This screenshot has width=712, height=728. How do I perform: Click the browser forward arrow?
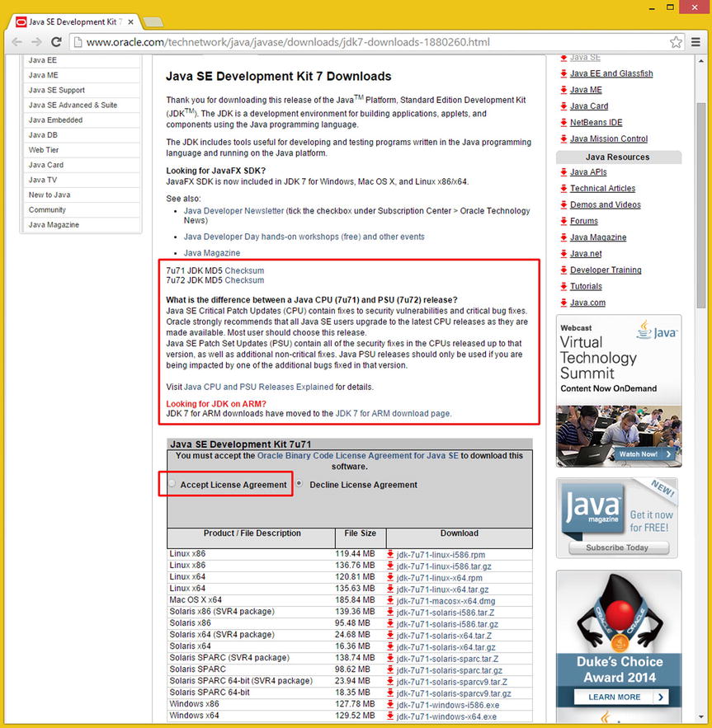tap(37, 42)
